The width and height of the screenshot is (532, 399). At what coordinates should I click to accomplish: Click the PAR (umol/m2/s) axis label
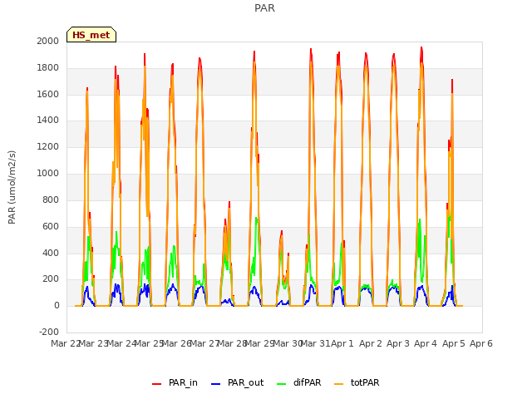coord(12,187)
